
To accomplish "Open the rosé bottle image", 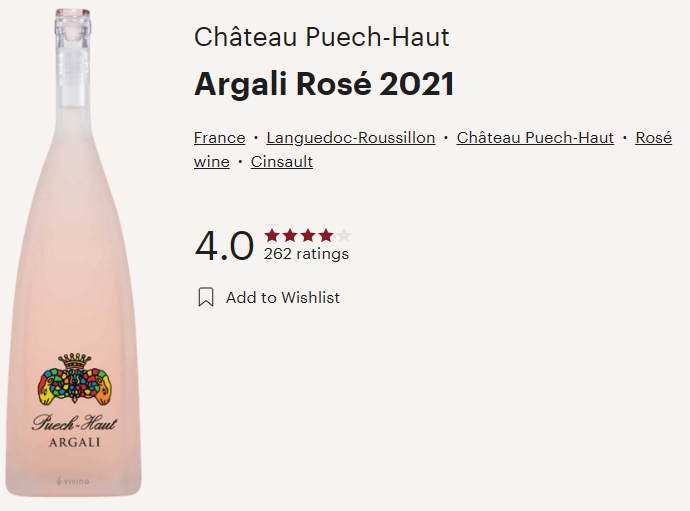I will (x=73, y=253).
